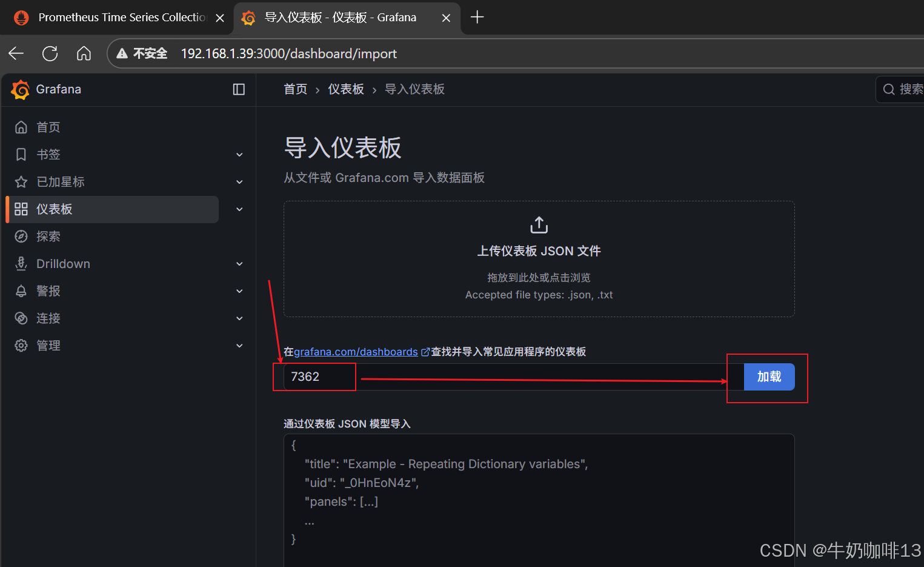Click the dashboards grid icon next to 仪表板
This screenshot has height=567, width=924.
pyautogui.click(x=21, y=209)
